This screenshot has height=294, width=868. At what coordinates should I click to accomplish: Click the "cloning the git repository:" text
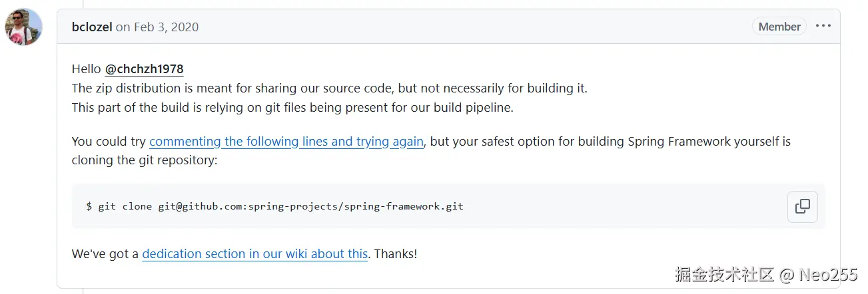(x=145, y=160)
